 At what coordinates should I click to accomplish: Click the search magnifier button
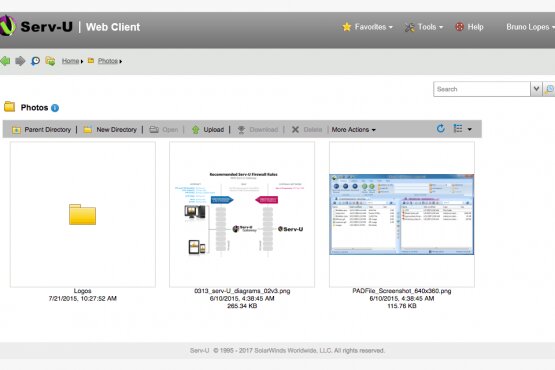click(x=549, y=89)
